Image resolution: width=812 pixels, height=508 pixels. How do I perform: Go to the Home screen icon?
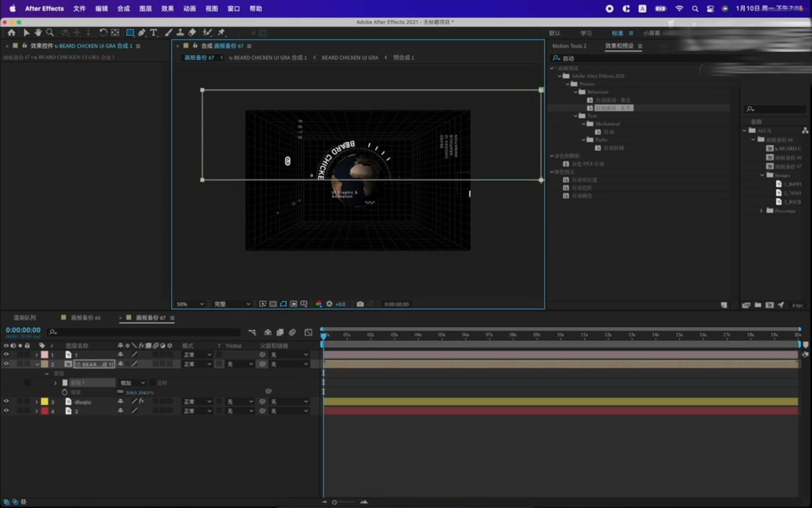click(12, 32)
